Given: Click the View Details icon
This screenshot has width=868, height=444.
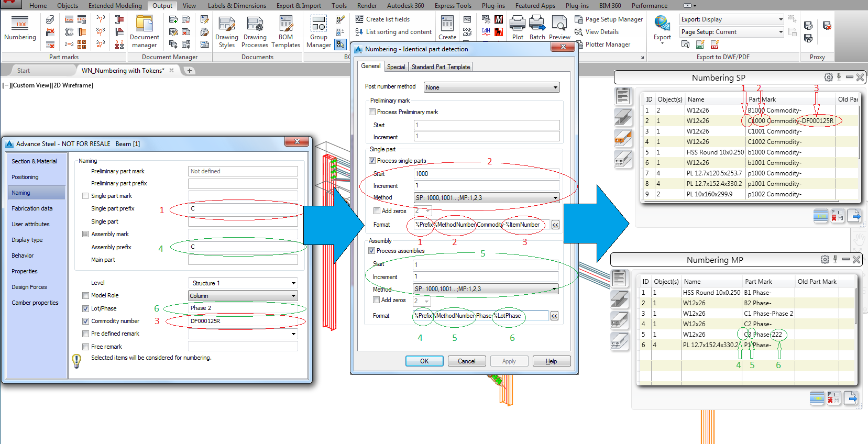Looking at the screenshot, I should click(x=578, y=32).
